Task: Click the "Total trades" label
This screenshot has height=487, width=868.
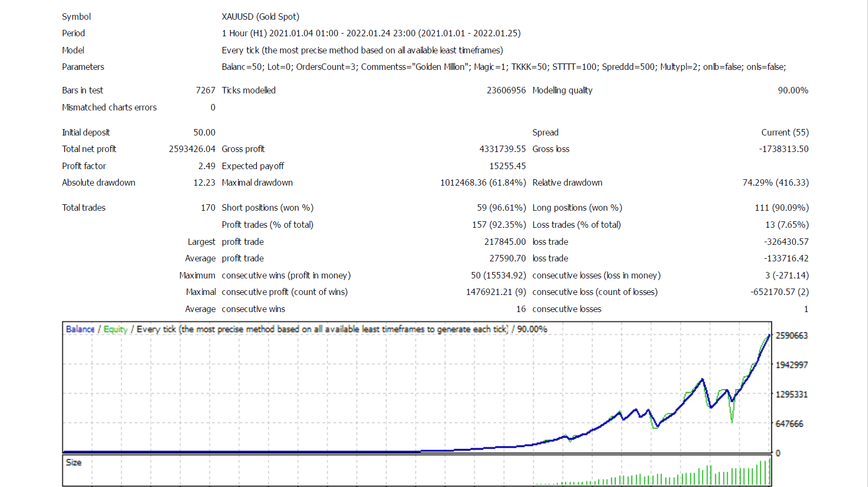Action: (84, 207)
